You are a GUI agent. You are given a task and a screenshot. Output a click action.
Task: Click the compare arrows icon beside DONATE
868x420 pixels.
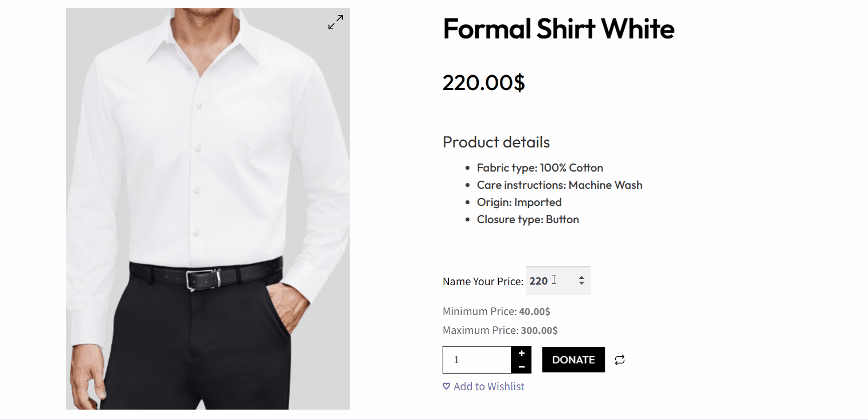(620, 360)
